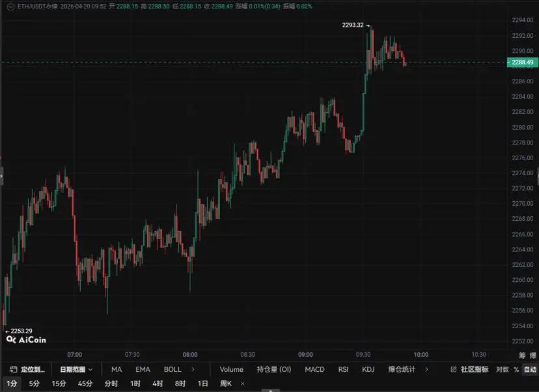Select the 1日 timeframe tab
The image size is (539, 392).
(x=202, y=384)
